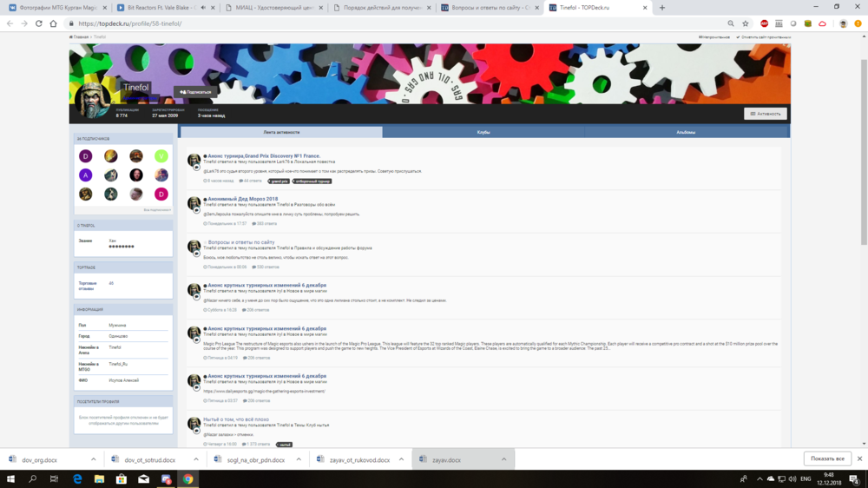The image size is (868, 488).
Task: Click the grand prix tag
Action: coord(279,181)
